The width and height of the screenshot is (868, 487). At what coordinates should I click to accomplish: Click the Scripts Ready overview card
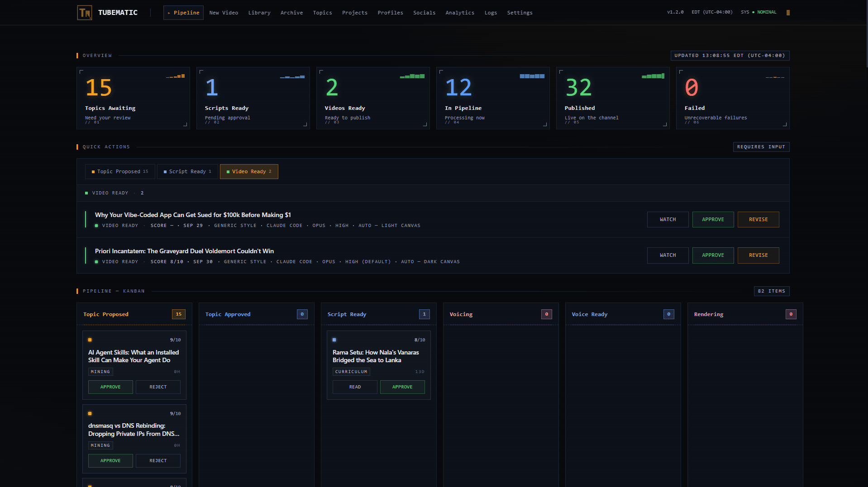(253, 98)
